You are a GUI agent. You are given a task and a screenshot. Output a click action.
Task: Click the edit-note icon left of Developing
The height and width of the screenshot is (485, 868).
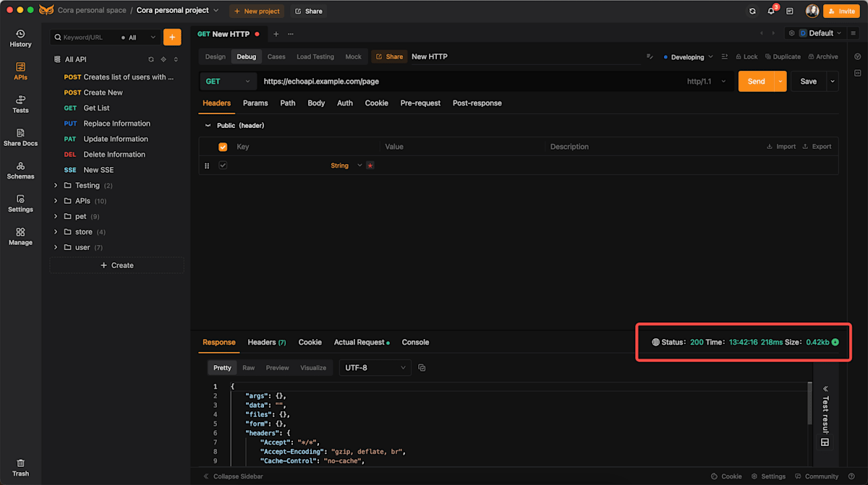click(x=650, y=56)
